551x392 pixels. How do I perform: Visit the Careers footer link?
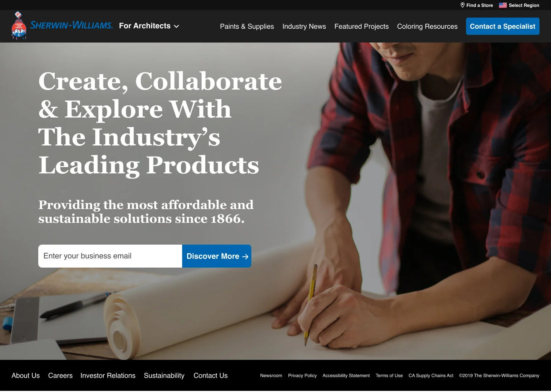60,376
